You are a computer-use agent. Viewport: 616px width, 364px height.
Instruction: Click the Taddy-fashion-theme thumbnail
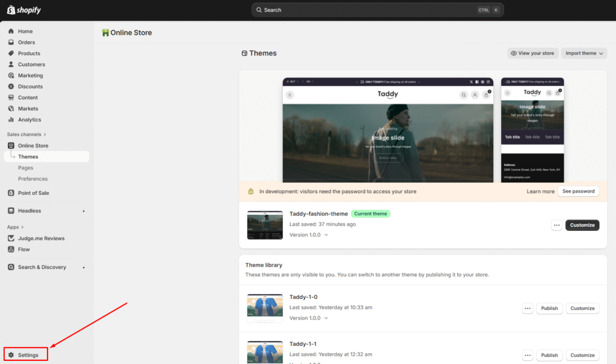265,225
